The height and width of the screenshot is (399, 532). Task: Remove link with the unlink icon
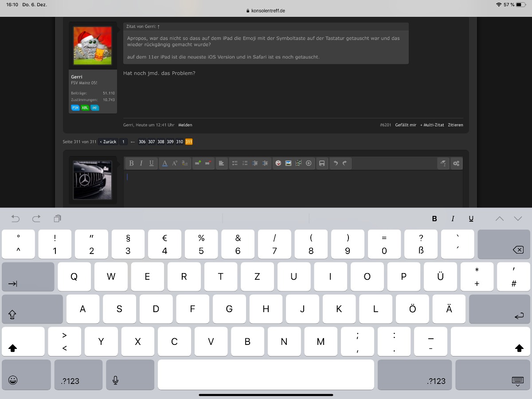208,163
